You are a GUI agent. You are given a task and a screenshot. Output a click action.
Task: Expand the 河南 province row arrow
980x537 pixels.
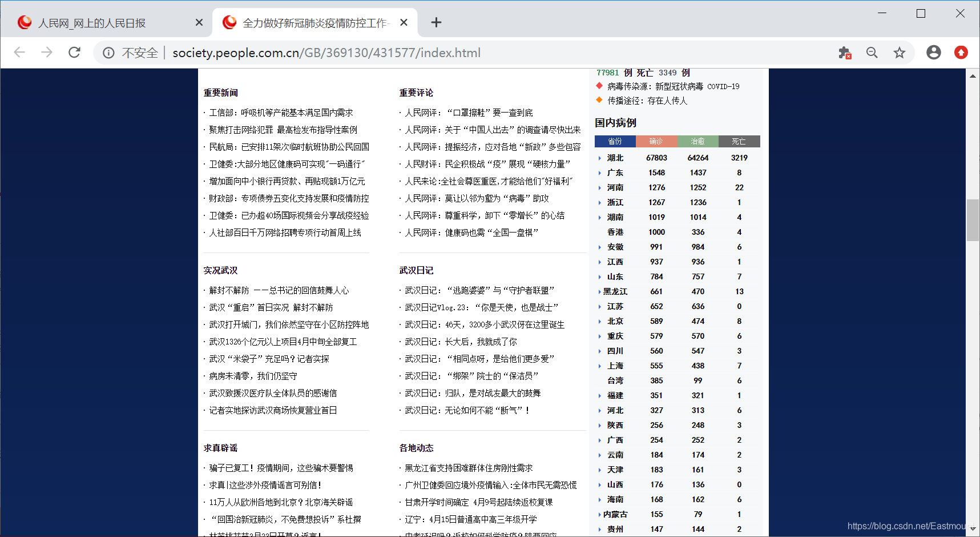pyautogui.click(x=599, y=188)
